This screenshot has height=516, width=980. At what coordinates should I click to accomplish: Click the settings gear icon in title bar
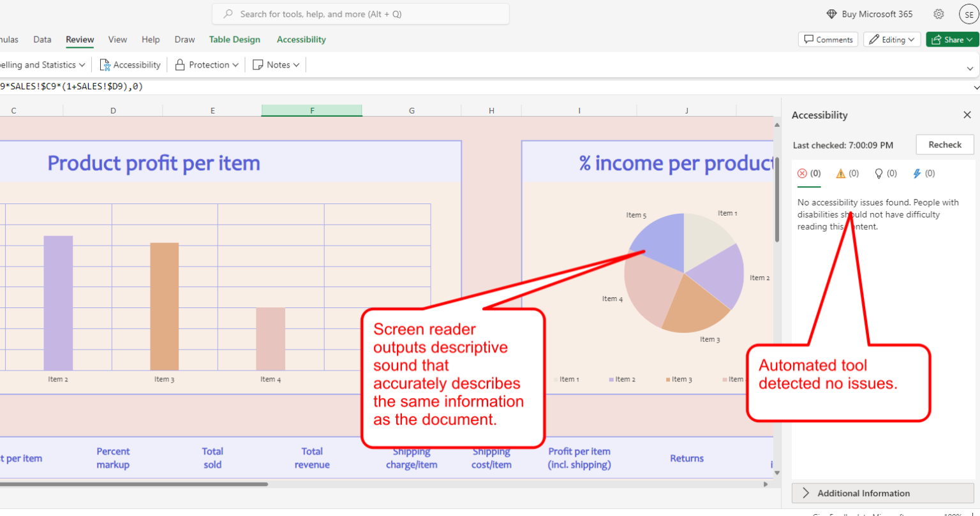click(938, 13)
